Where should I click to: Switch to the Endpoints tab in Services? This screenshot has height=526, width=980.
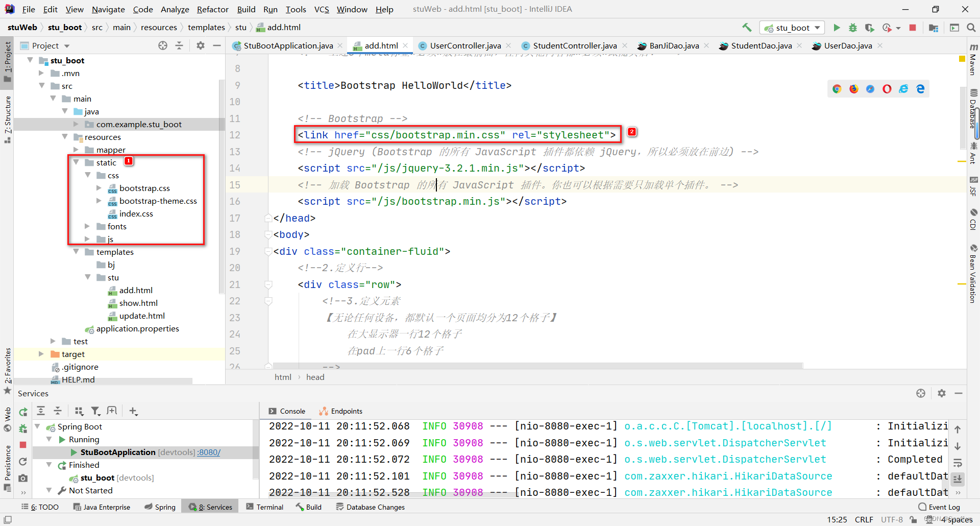pos(341,411)
